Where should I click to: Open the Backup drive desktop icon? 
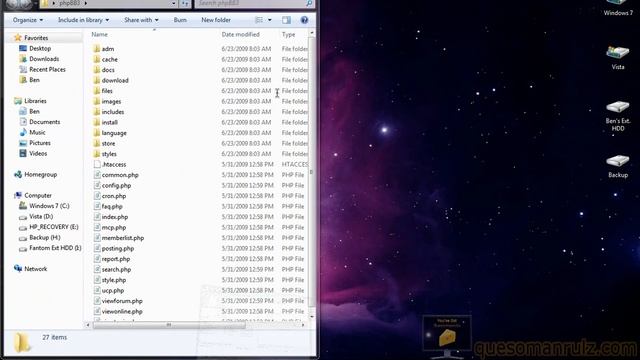tap(618, 166)
